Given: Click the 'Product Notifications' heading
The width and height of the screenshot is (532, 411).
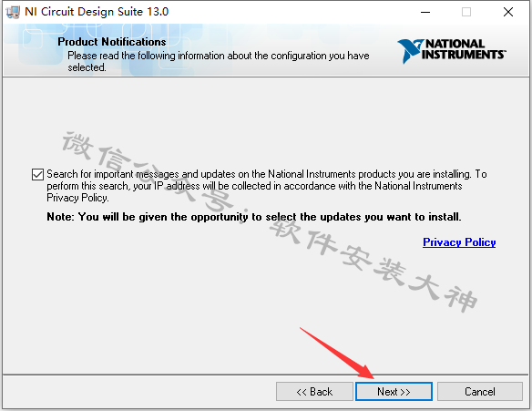Looking at the screenshot, I should pos(112,42).
